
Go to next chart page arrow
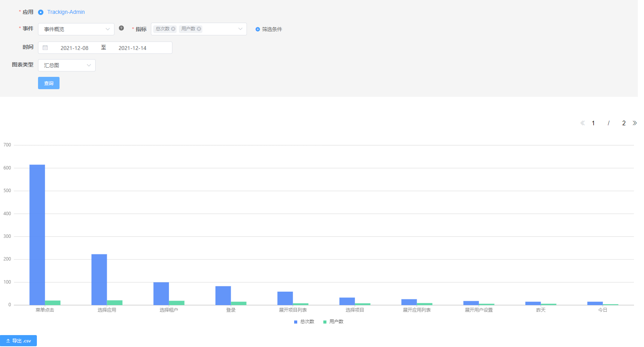click(634, 123)
